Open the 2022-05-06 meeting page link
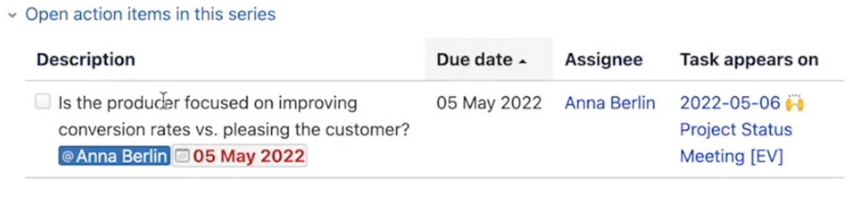868x202 pixels. coord(730,103)
